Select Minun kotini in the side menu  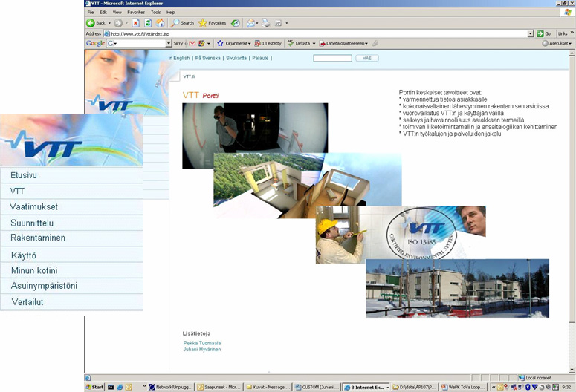[x=71, y=270]
